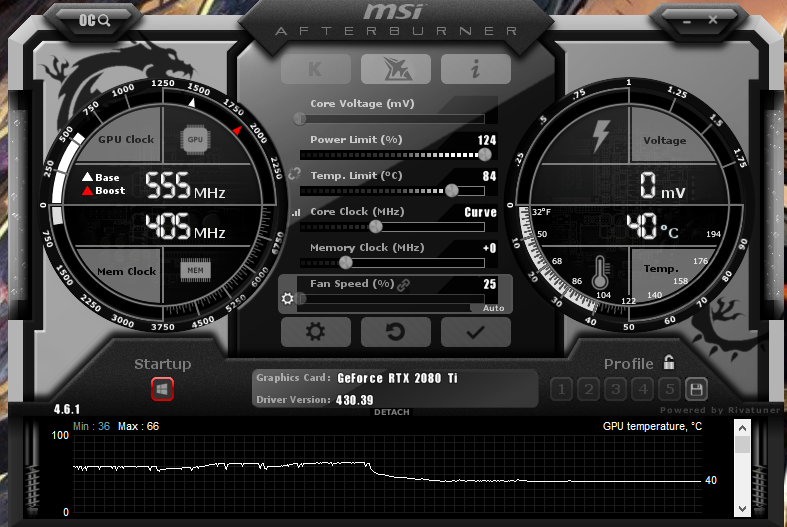Click the GeForce RTX 2080 Ti text

398,378
